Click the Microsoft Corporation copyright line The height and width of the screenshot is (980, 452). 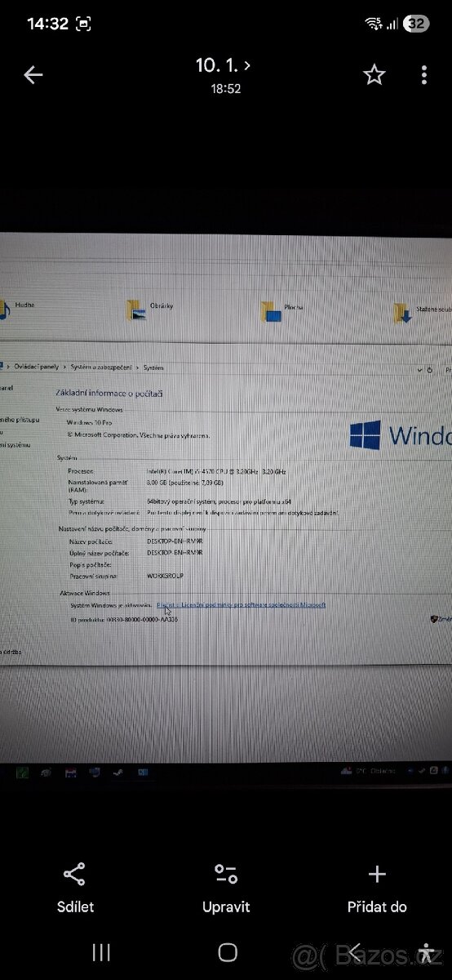[138, 435]
